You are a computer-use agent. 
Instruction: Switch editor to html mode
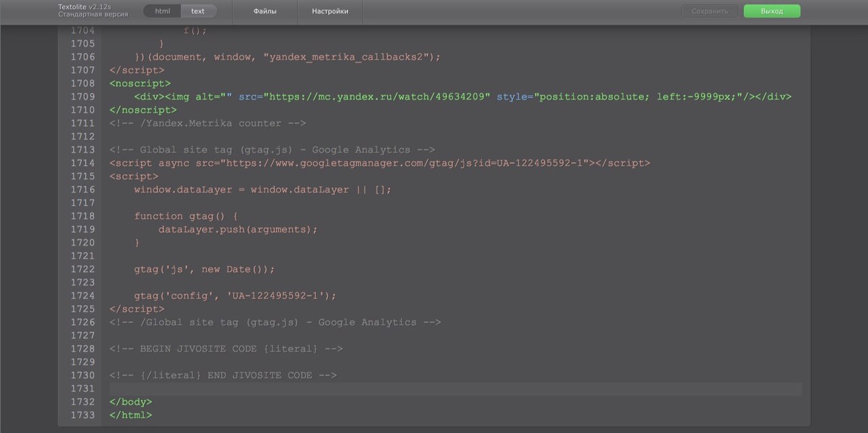tap(162, 11)
